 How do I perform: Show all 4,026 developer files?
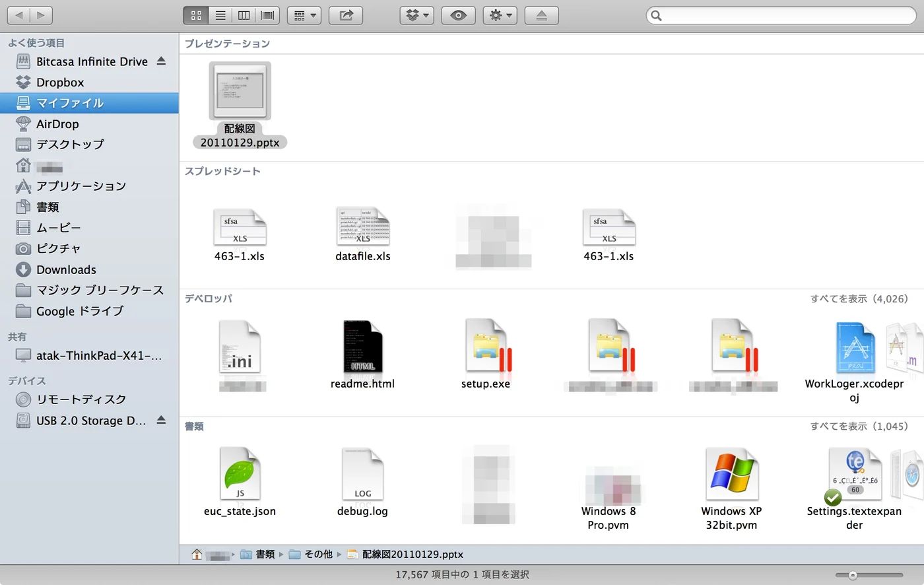(859, 298)
